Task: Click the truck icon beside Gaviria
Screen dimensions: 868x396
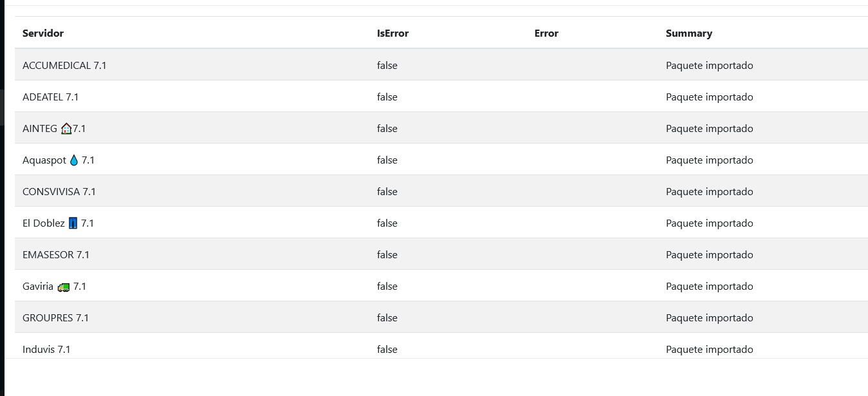Action: (63, 287)
